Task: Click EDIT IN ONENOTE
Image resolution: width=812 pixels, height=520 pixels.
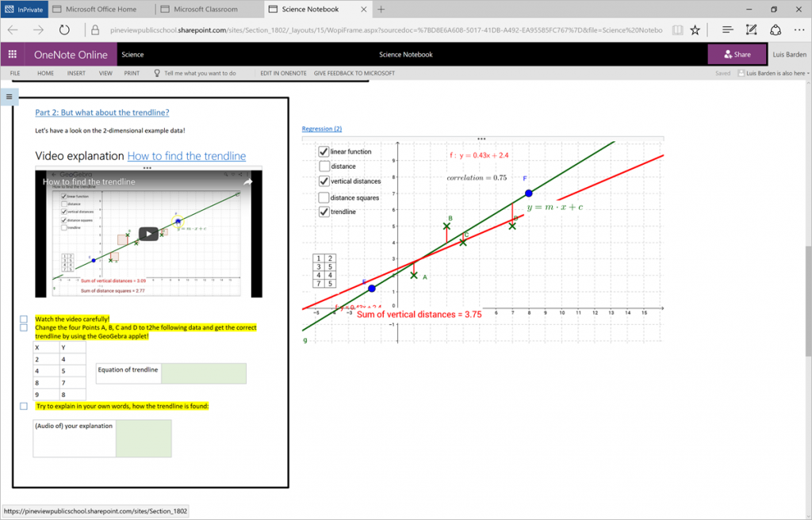Action: (x=283, y=74)
